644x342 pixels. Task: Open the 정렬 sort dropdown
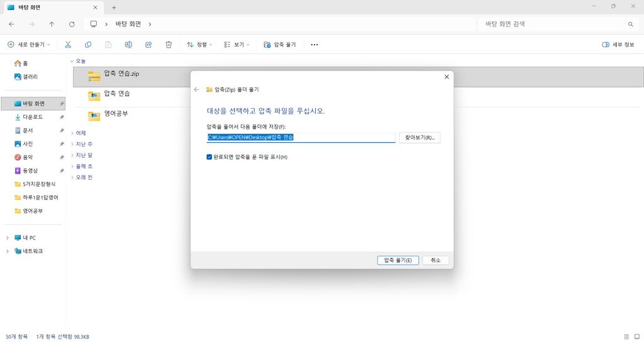tap(199, 45)
